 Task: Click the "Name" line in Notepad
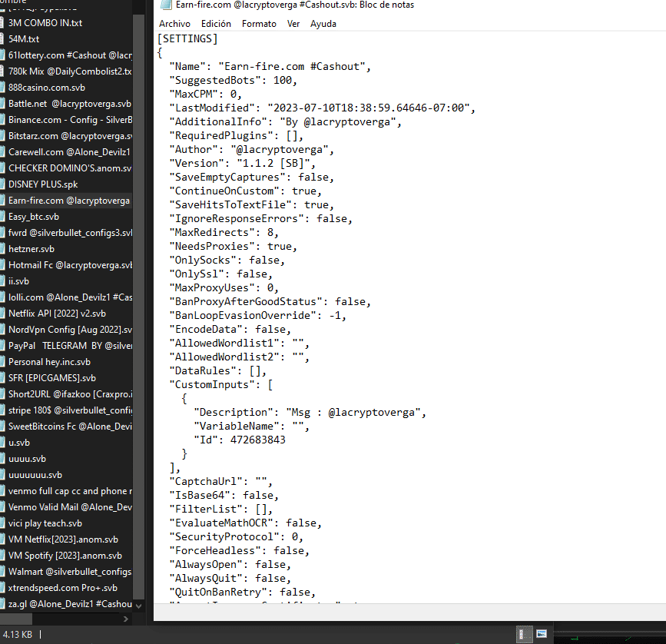pyautogui.click(x=270, y=67)
